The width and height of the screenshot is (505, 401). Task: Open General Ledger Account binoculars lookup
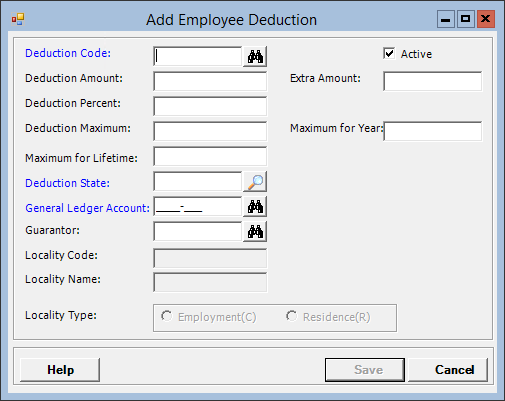[x=255, y=207]
